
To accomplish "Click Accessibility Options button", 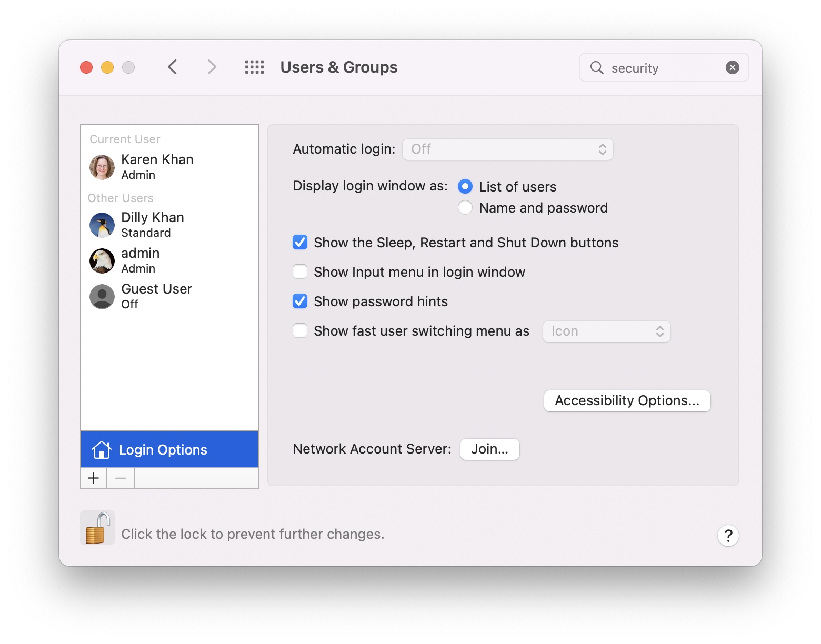I will [626, 400].
